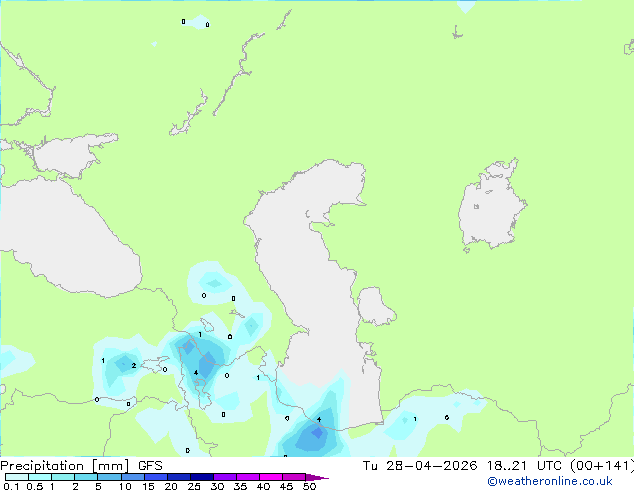Viewport: 634px width, 490px height.
Task: Click the '45' legend scale label
Action: point(286,486)
